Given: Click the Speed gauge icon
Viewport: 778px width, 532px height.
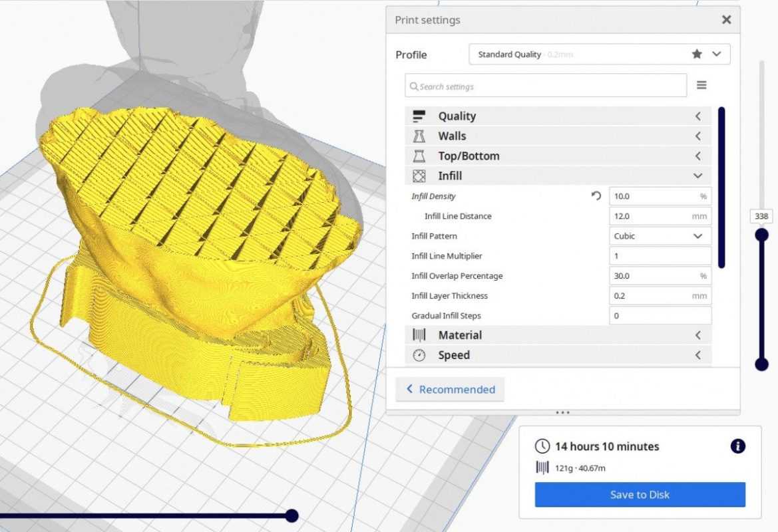Looking at the screenshot, I should pos(419,355).
